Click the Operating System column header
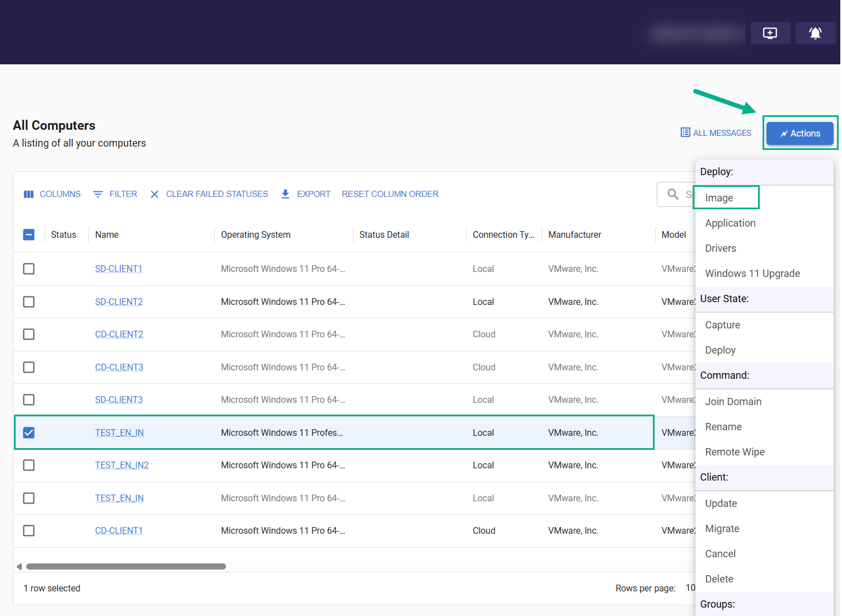The width and height of the screenshot is (842, 616). pos(256,235)
